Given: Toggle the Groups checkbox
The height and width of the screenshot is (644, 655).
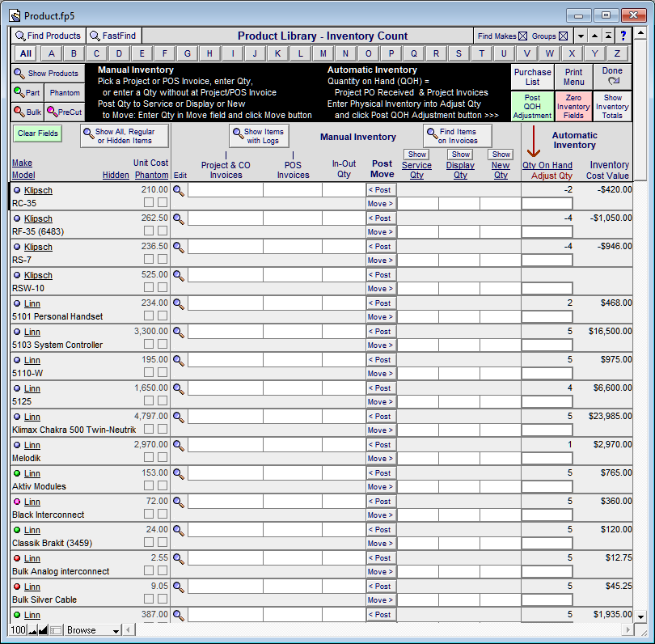Looking at the screenshot, I should 563,36.
